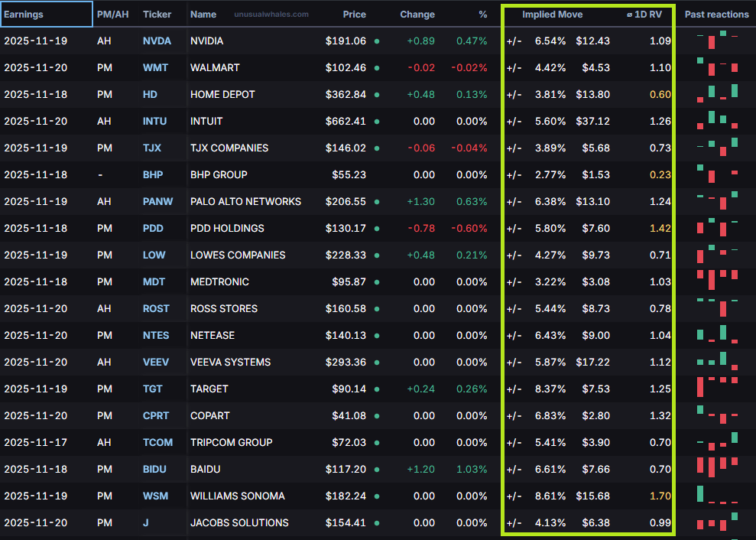This screenshot has height=540, width=756.
Task: Click the 2025-11-17 earnings date
Action: 36,443
